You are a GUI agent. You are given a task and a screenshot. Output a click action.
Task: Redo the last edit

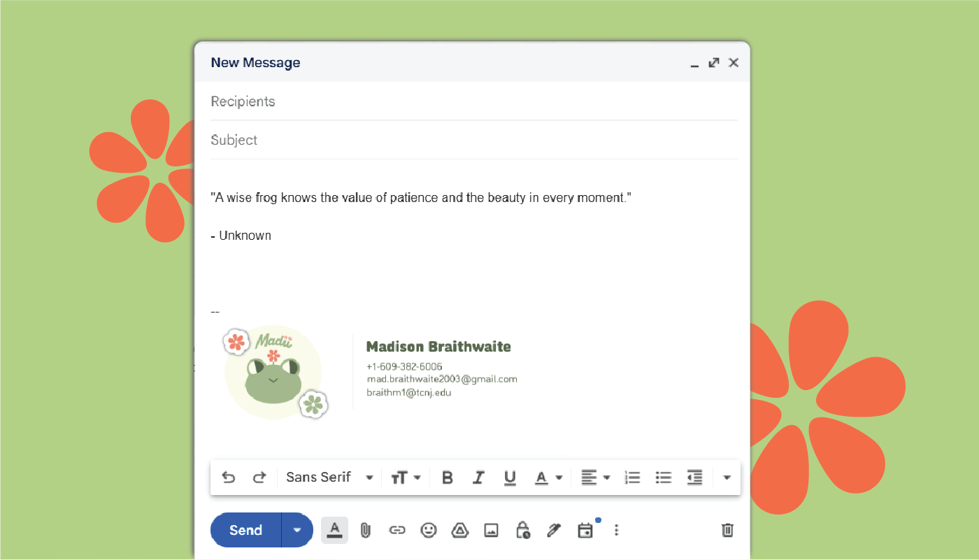259,478
